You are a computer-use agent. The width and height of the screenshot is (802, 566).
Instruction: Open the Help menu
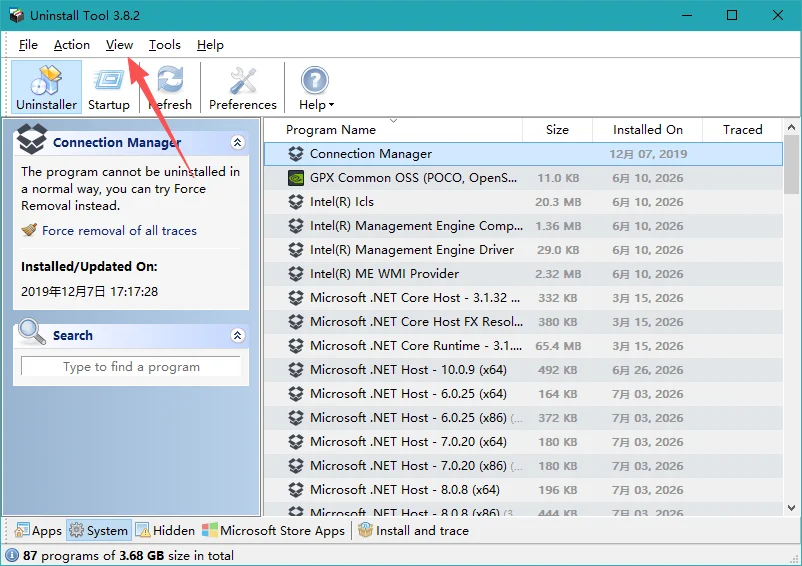click(210, 45)
